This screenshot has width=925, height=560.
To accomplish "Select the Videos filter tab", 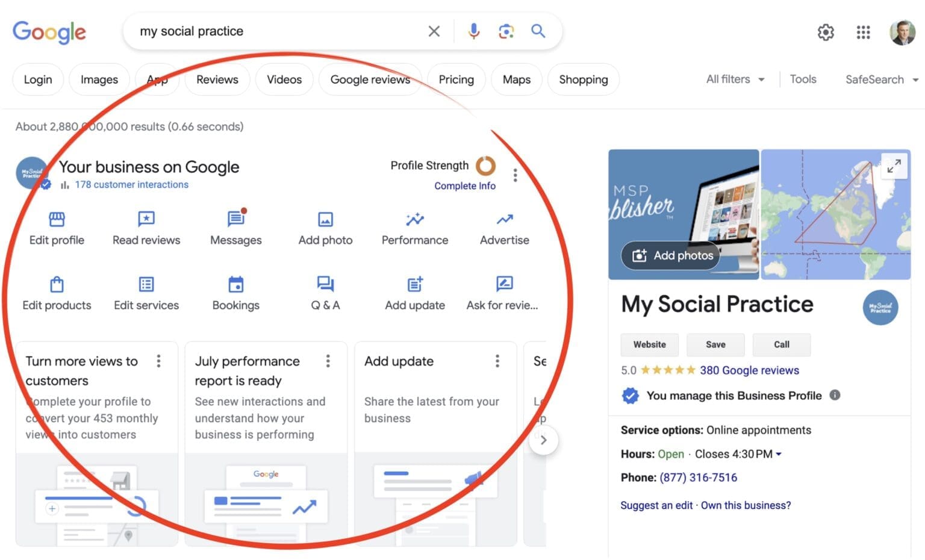I will click(284, 79).
